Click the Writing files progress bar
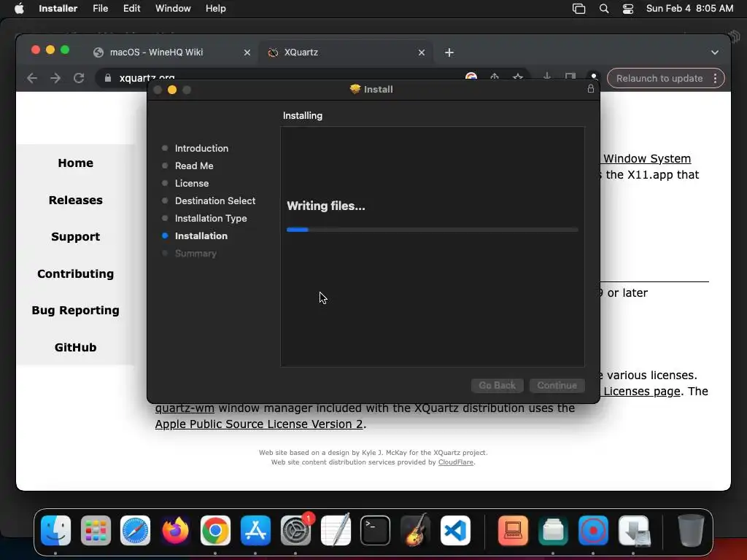 (432, 230)
